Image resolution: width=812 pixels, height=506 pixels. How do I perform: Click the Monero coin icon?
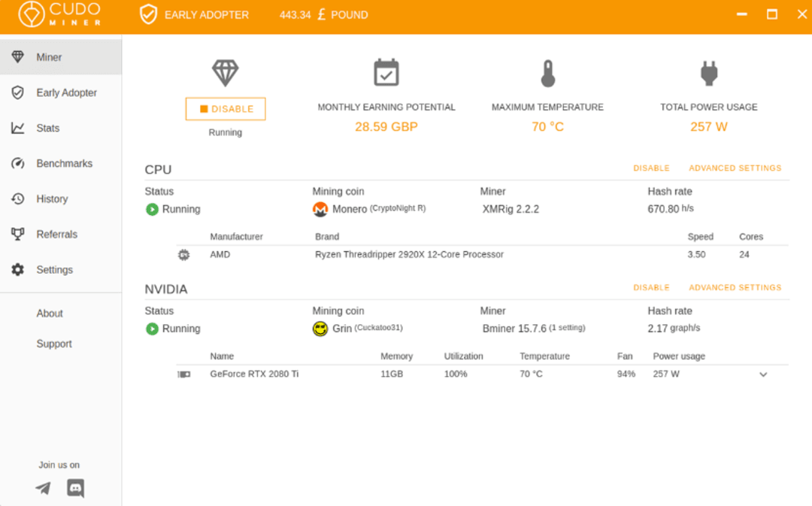[321, 209]
